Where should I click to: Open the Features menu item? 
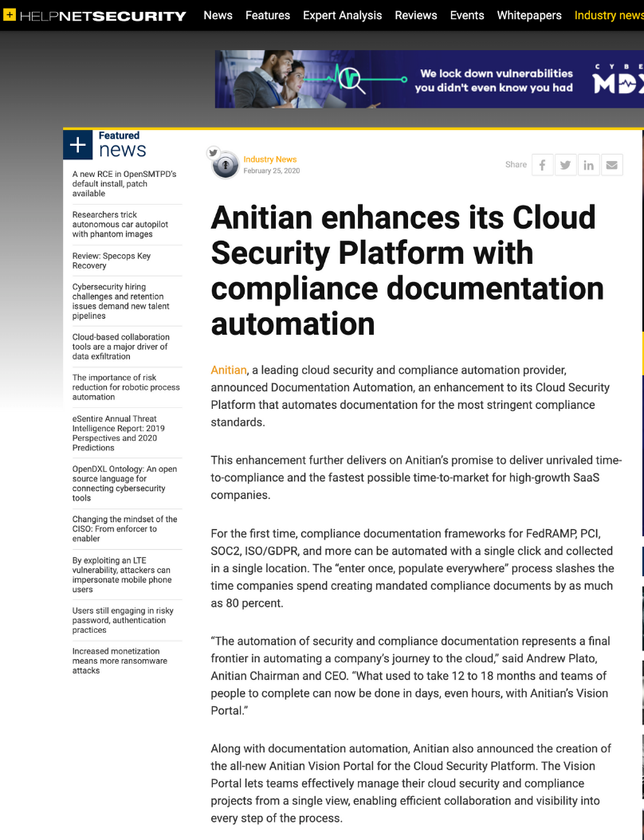tap(268, 15)
